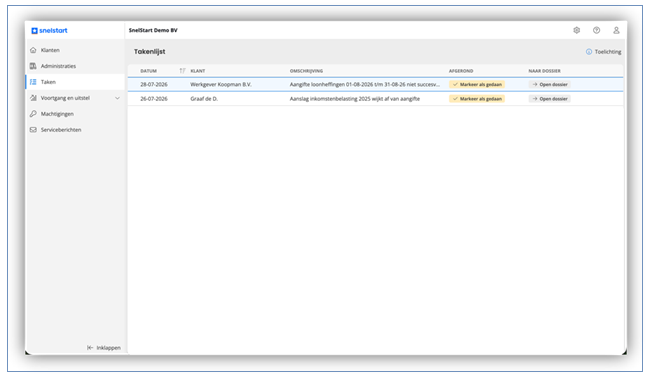Click the Toelichting info icon

click(589, 52)
